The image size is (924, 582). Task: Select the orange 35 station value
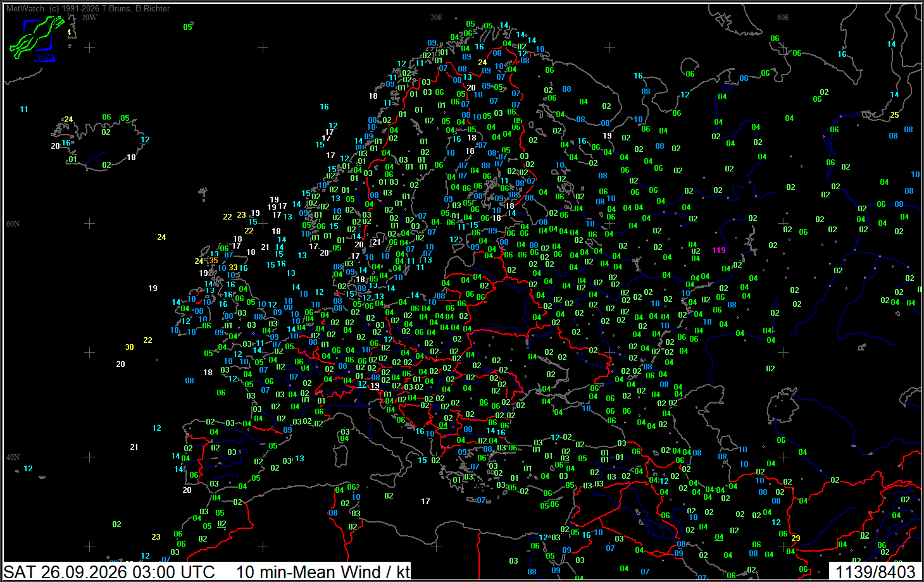(x=214, y=261)
